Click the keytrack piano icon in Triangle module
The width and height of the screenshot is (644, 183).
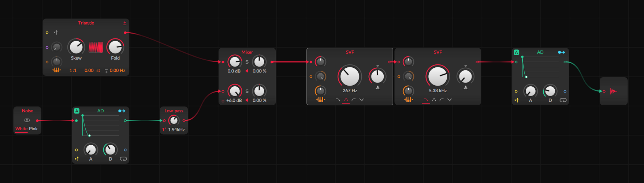click(x=56, y=70)
